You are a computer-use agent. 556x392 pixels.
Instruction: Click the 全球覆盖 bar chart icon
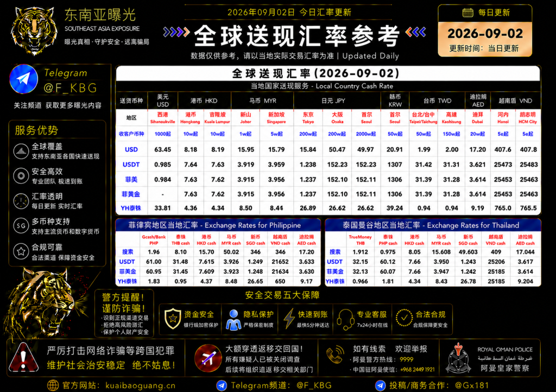(x=21, y=151)
